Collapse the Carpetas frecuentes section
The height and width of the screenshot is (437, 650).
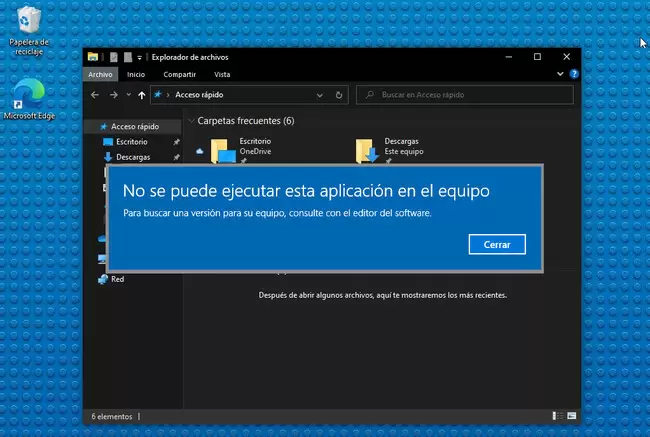click(191, 121)
